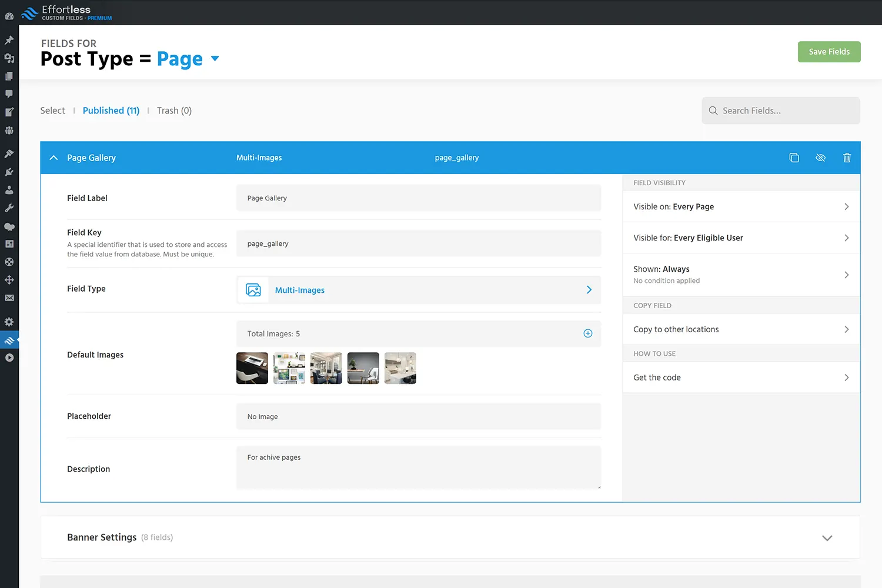Open Plugins from the sidebar plug icon

pos(9,172)
